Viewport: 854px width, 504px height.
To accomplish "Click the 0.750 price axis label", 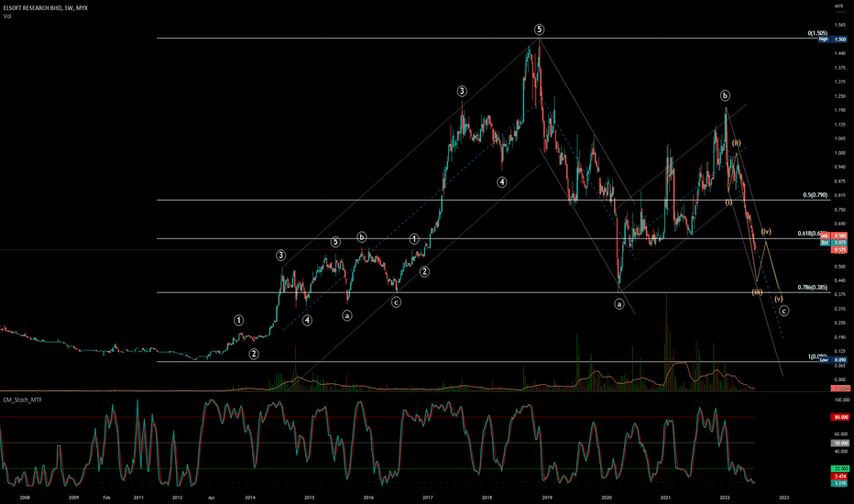I will pos(840,210).
